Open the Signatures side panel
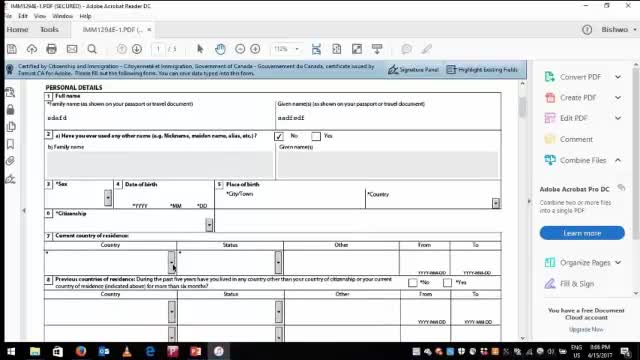640x360 pixels. [x=11, y=179]
